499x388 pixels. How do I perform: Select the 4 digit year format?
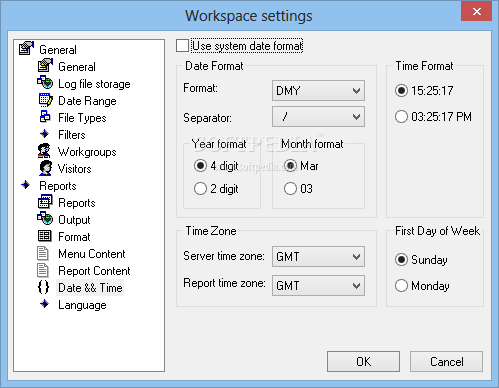pos(200,166)
